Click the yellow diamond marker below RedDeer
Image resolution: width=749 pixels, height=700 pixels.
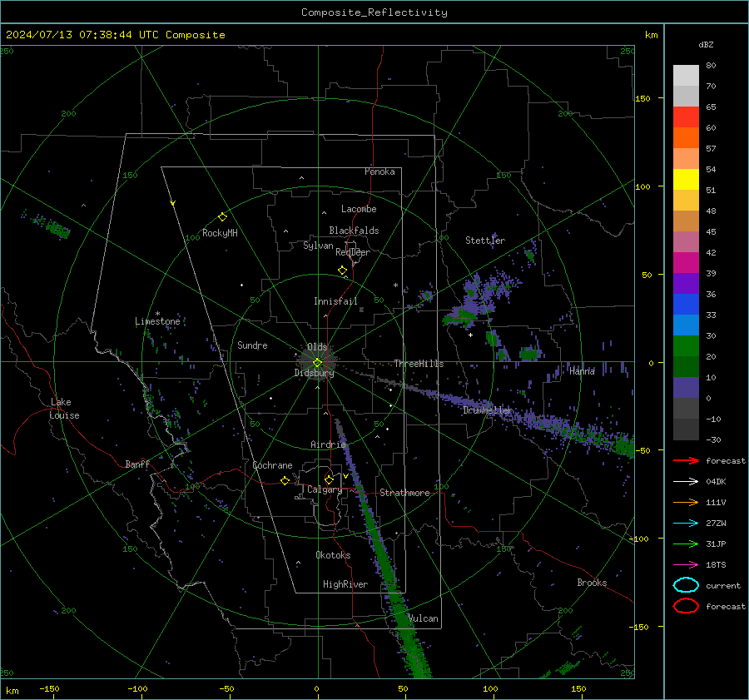tap(342, 271)
